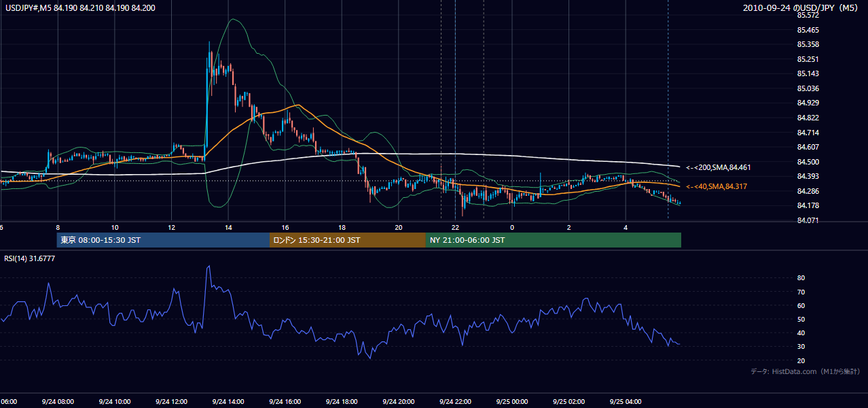Click hour 12 on the price chart time axis

click(172, 227)
